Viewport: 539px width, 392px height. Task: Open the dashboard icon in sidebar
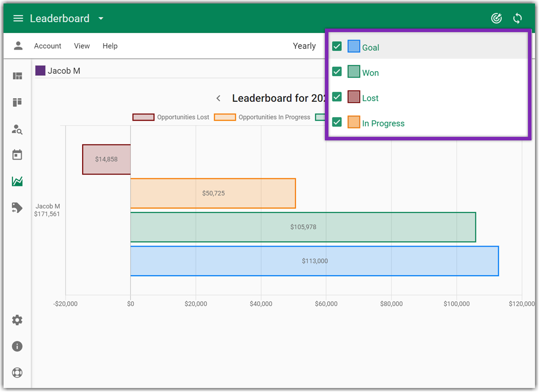coord(18,76)
